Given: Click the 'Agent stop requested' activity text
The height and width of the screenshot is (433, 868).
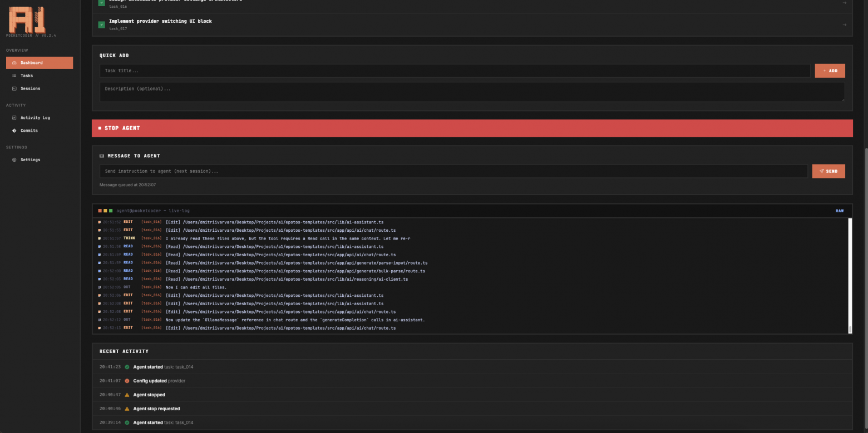Looking at the screenshot, I should [156, 409].
